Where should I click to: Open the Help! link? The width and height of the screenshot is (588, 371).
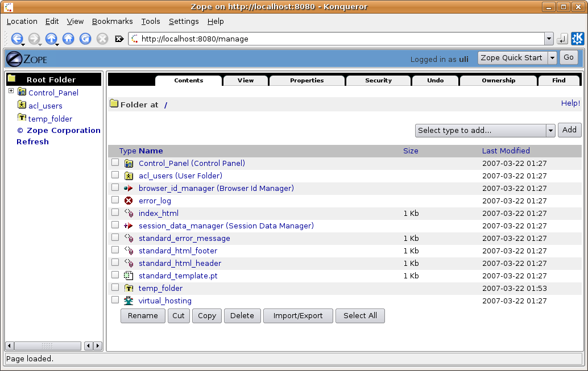(x=570, y=103)
